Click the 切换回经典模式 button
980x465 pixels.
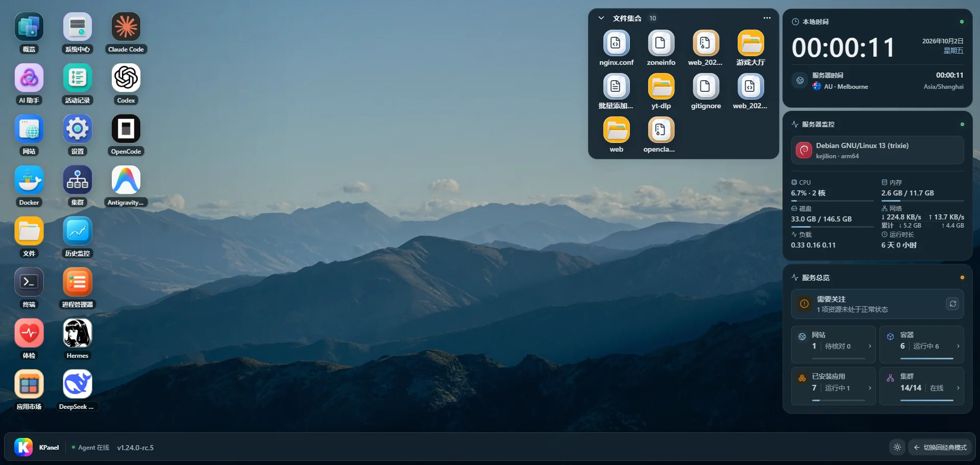(x=940, y=447)
